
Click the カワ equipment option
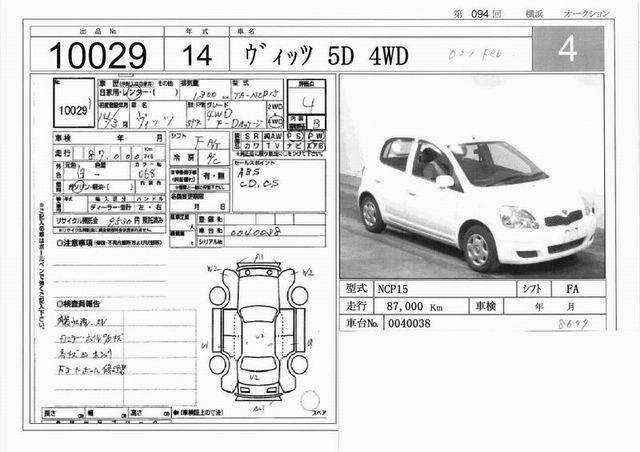252,146
